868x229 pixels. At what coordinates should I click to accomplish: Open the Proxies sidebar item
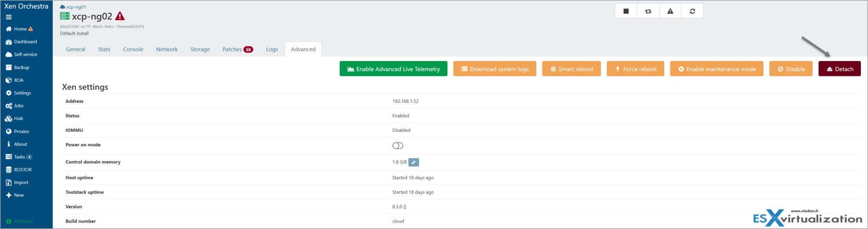(x=21, y=131)
